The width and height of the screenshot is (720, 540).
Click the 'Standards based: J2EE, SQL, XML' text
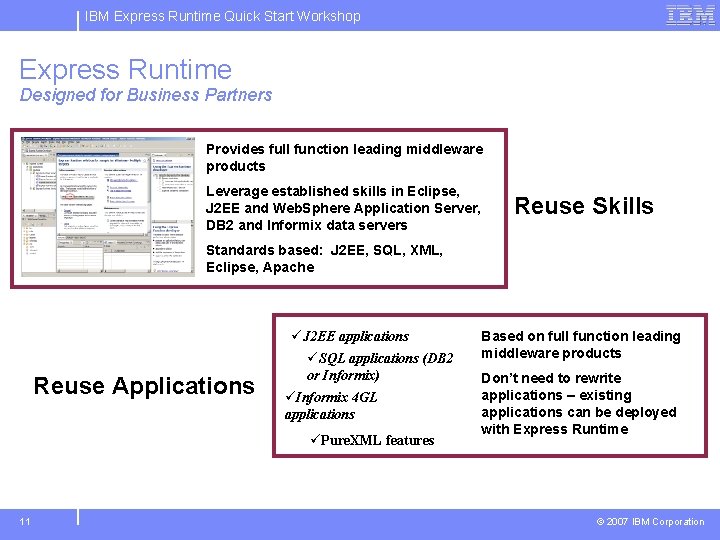point(324,259)
